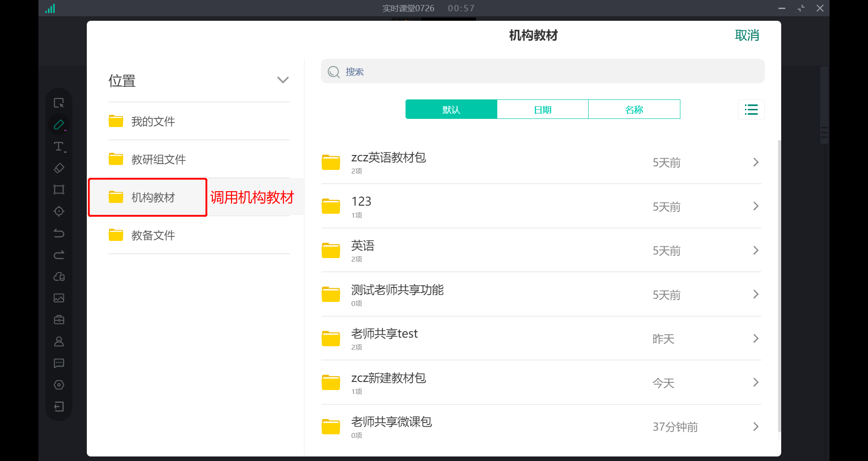The width and height of the screenshot is (868, 461).
Task: Open the toolbox briefcase icon
Action: click(x=59, y=320)
